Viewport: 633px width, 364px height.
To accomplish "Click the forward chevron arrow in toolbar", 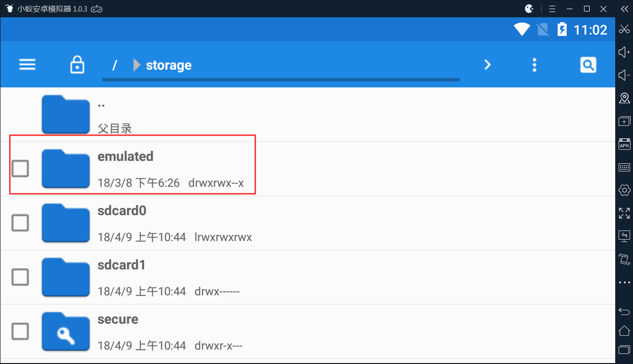I will point(487,65).
